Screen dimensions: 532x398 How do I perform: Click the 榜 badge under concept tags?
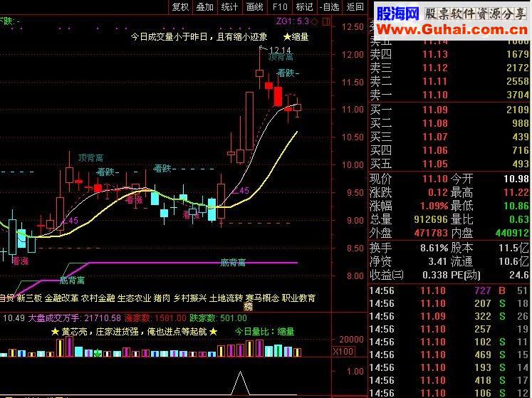(x=249, y=307)
